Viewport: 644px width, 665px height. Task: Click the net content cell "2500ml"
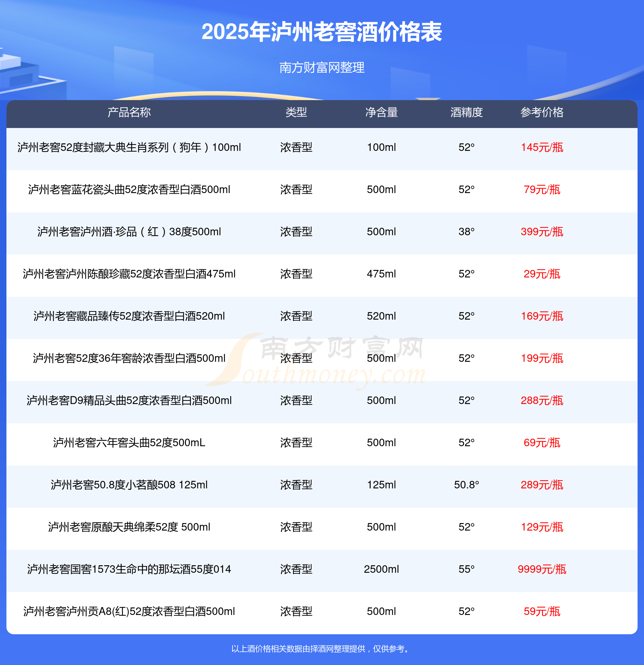click(x=381, y=569)
